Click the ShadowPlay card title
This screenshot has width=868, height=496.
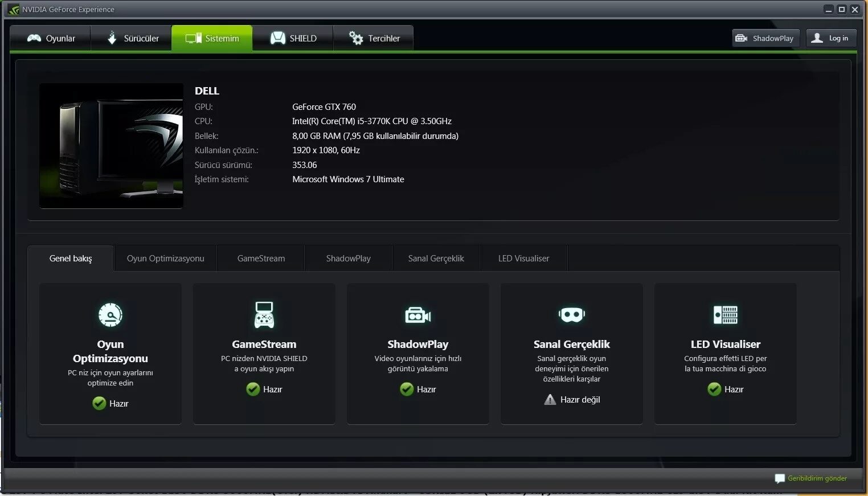coord(418,345)
